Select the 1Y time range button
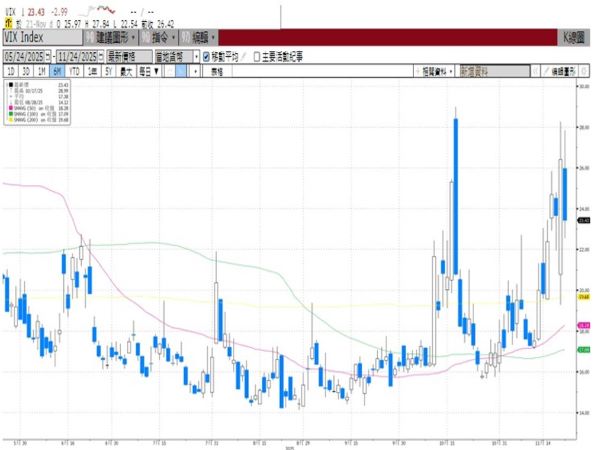This screenshot has height=450, width=600. tap(91, 72)
